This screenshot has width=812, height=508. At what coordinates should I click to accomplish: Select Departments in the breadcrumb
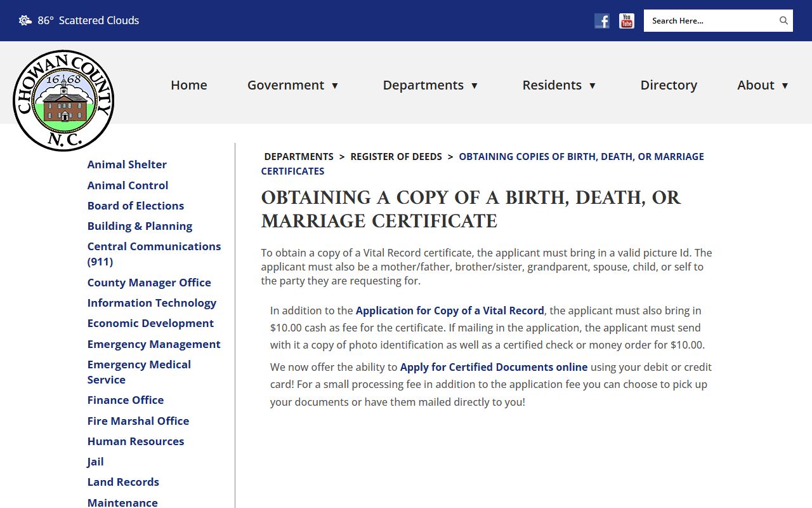(299, 157)
